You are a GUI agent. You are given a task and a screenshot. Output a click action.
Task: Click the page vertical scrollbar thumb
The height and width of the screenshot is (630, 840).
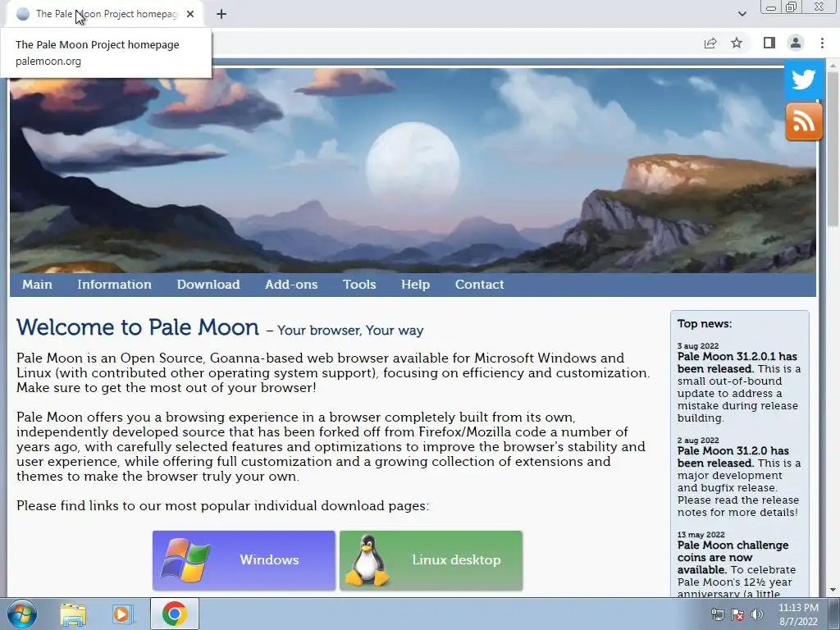coord(833,148)
